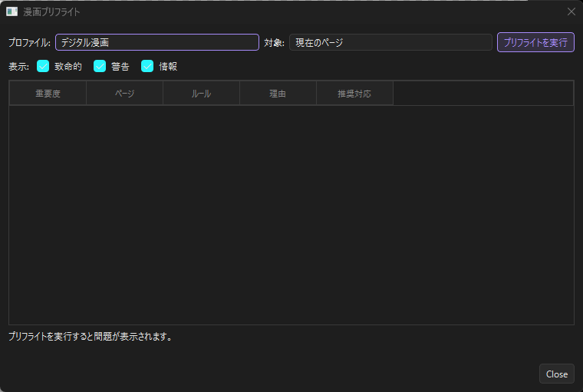Select the 理由 column header
Screen dimensions: 583x392
278,94
